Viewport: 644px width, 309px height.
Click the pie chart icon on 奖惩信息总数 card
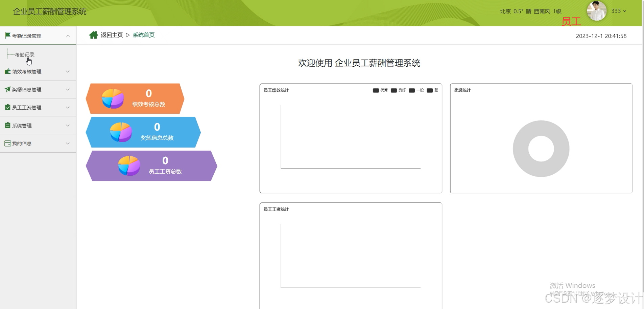click(x=121, y=132)
